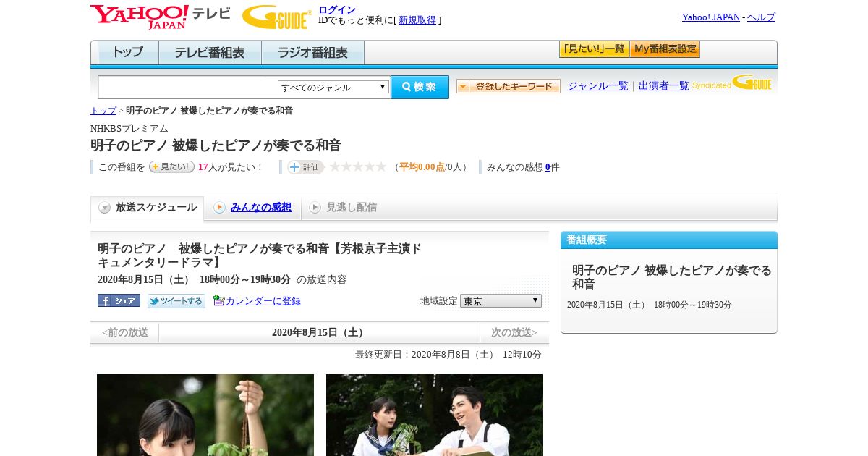Open the ジャンル一覧 link

tap(598, 85)
